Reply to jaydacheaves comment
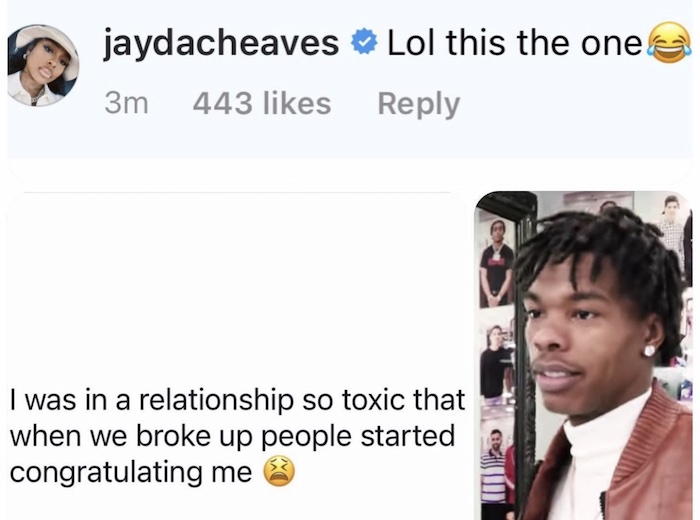 [419, 104]
